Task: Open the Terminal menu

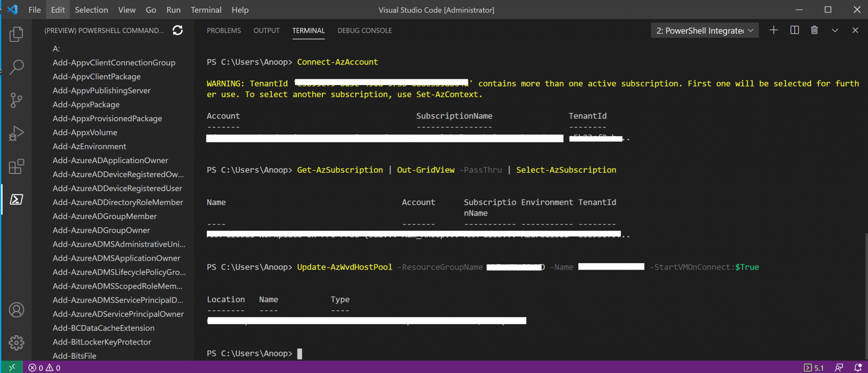Action: (x=206, y=10)
